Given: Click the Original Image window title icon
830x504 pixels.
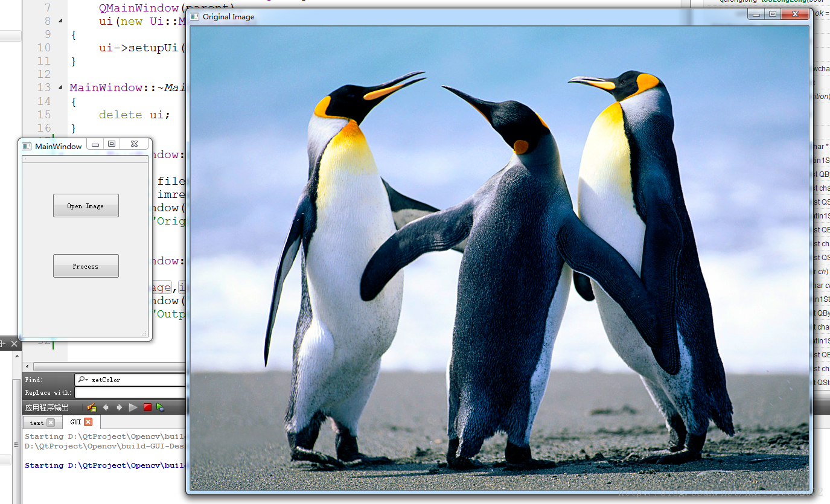Looking at the screenshot, I should pyautogui.click(x=194, y=16).
